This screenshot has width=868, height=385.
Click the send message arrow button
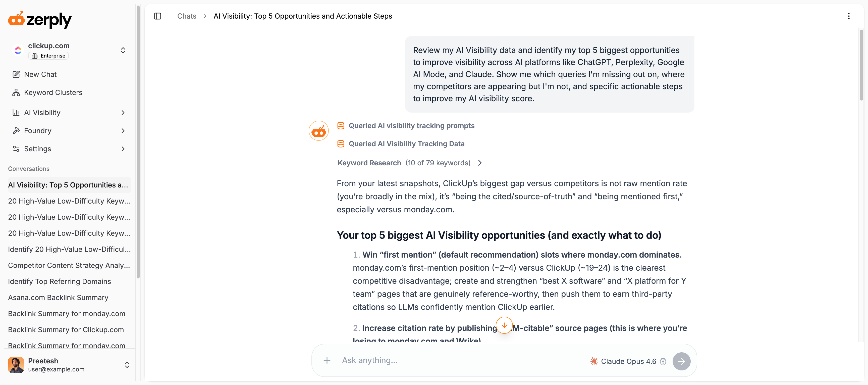pyautogui.click(x=681, y=361)
